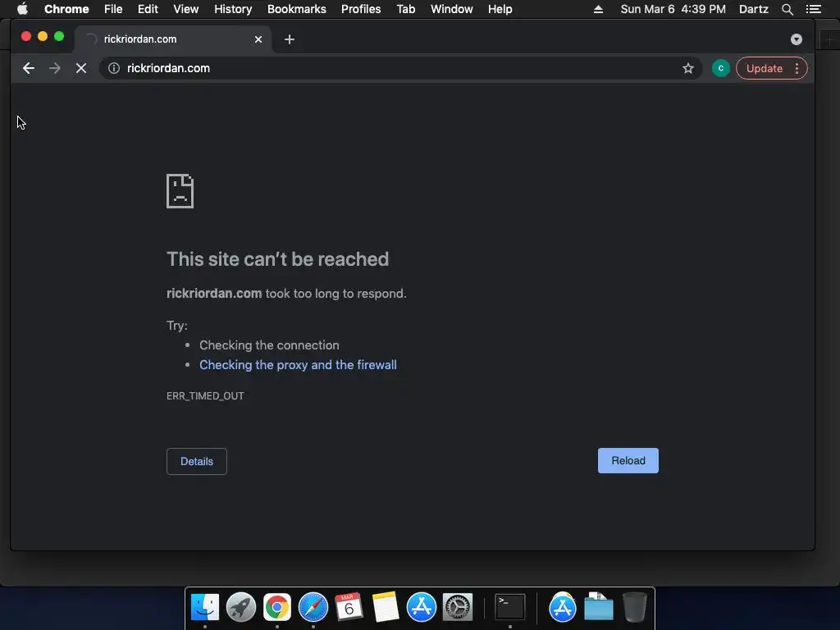Open the Apple menu

pyautogui.click(x=22, y=9)
